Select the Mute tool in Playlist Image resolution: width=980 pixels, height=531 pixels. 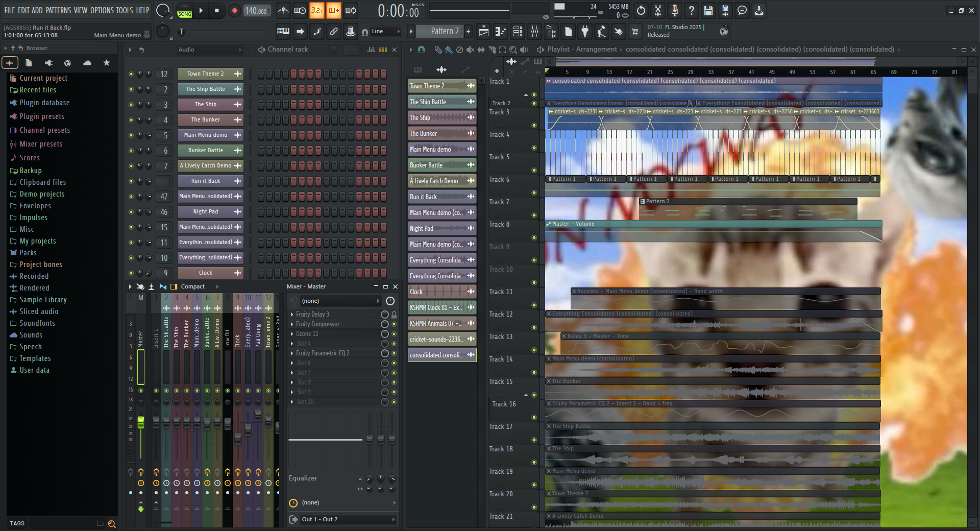point(470,50)
